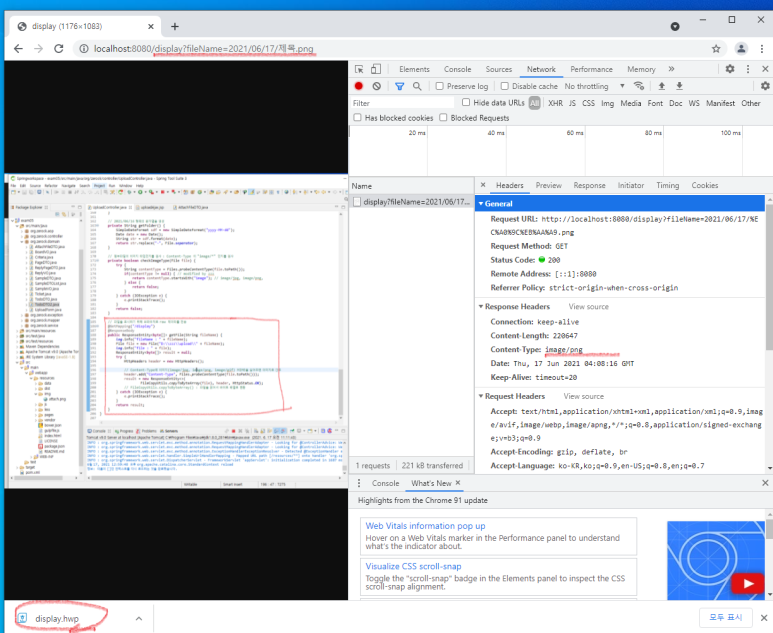The width and height of the screenshot is (773, 633).
Task: Open Web Vitals information pop up link
Action: 425,526
